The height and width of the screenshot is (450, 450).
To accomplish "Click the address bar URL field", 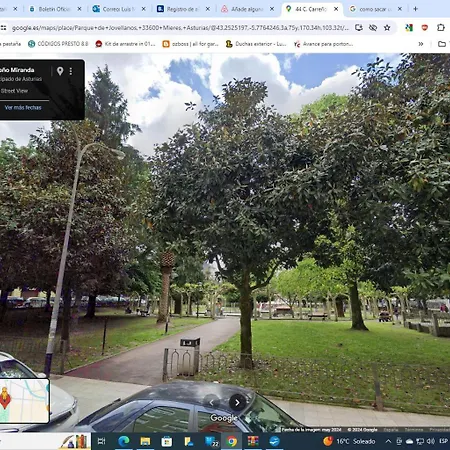I will (x=180, y=28).
